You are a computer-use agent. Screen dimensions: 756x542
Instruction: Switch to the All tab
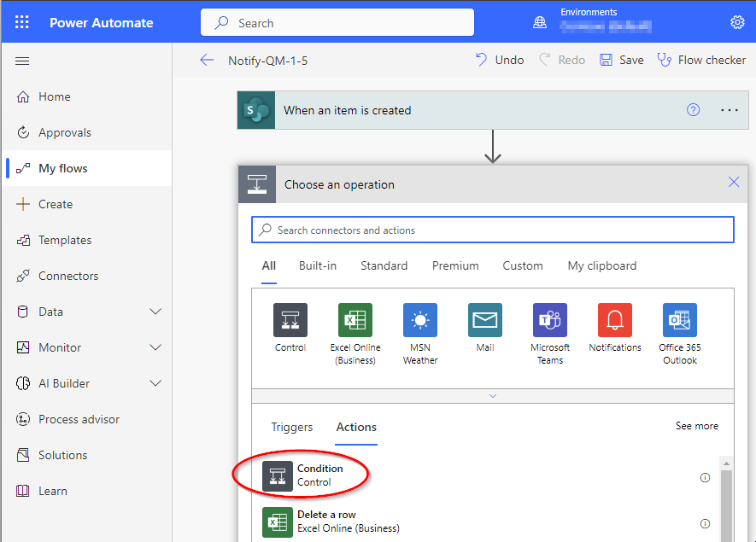(x=269, y=266)
